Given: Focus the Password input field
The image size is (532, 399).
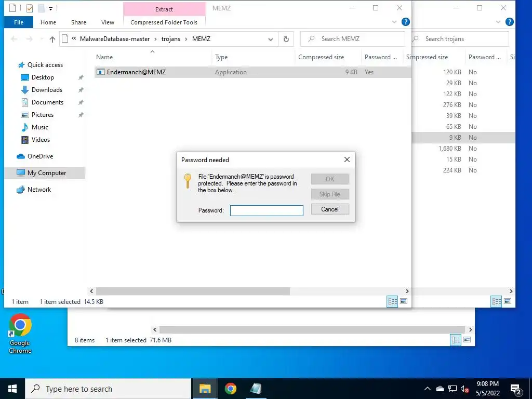Looking at the screenshot, I should pos(267,210).
